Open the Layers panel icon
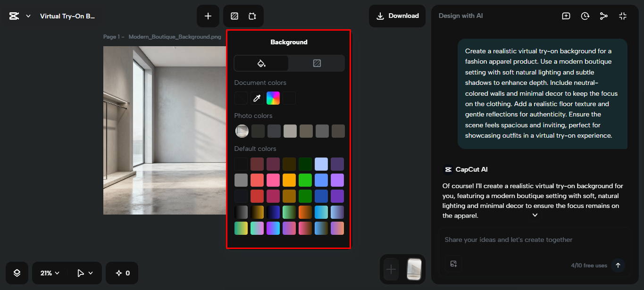Viewport: 644px width, 290px height. pyautogui.click(x=17, y=273)
